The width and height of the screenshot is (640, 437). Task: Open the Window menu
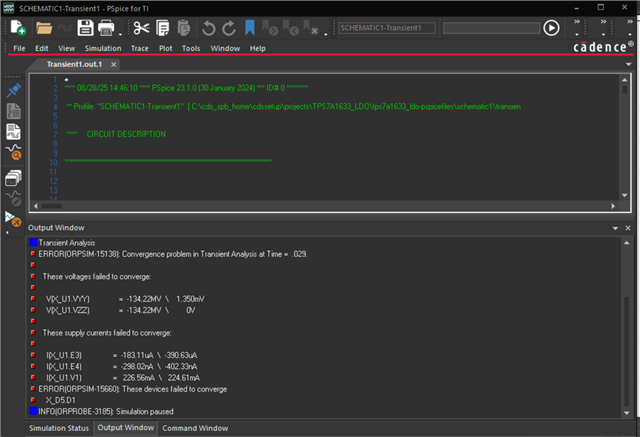[225, 48]
